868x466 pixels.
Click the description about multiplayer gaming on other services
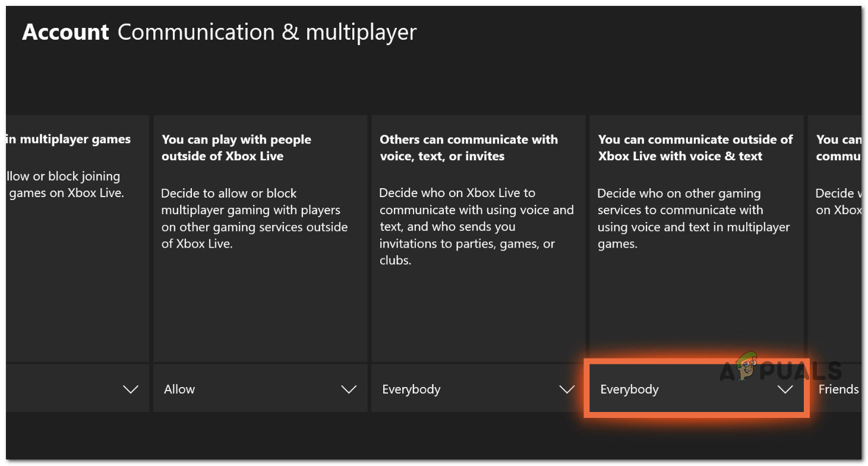(254, 218)
